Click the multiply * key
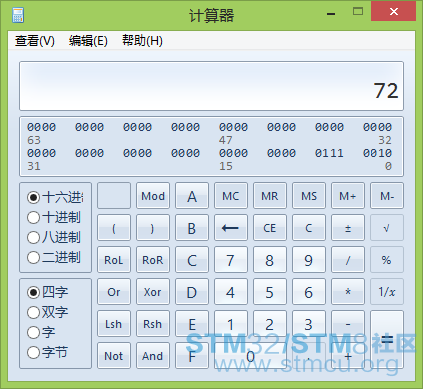This screenshot has width=423, height=389. point(348,292)
